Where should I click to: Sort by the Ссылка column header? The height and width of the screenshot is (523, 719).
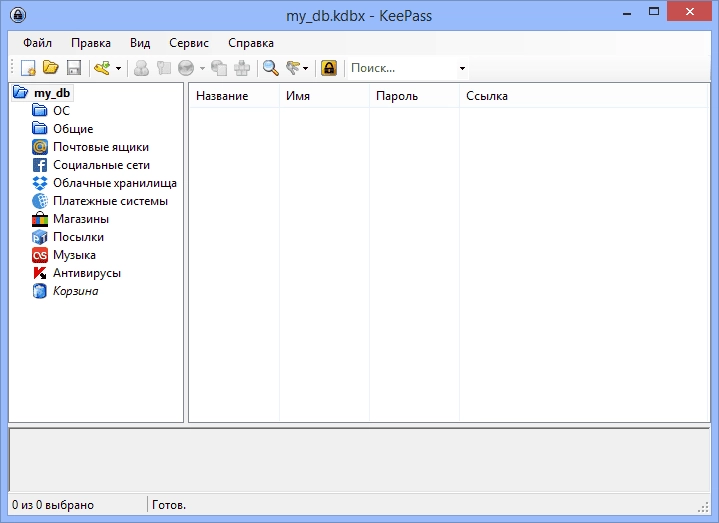tap(584, 96)
